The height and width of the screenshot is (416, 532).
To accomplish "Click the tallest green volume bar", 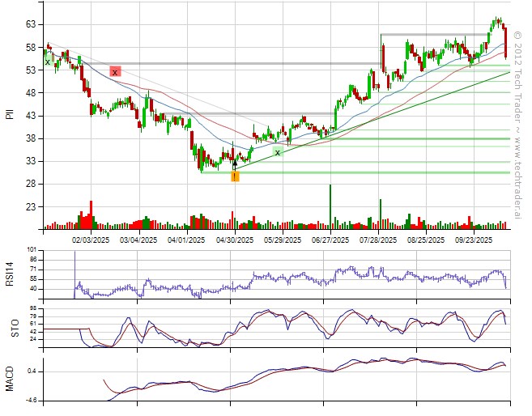I will (330, 206).
